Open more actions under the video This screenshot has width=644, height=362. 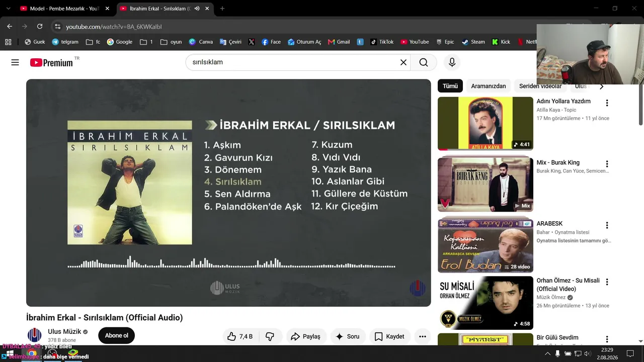(423, 336)
